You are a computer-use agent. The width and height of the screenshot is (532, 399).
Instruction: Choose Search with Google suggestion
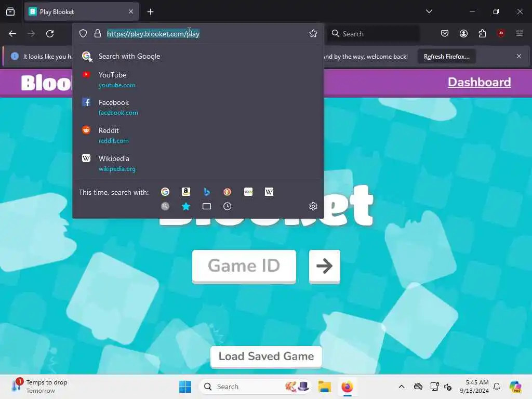[197, 56]
